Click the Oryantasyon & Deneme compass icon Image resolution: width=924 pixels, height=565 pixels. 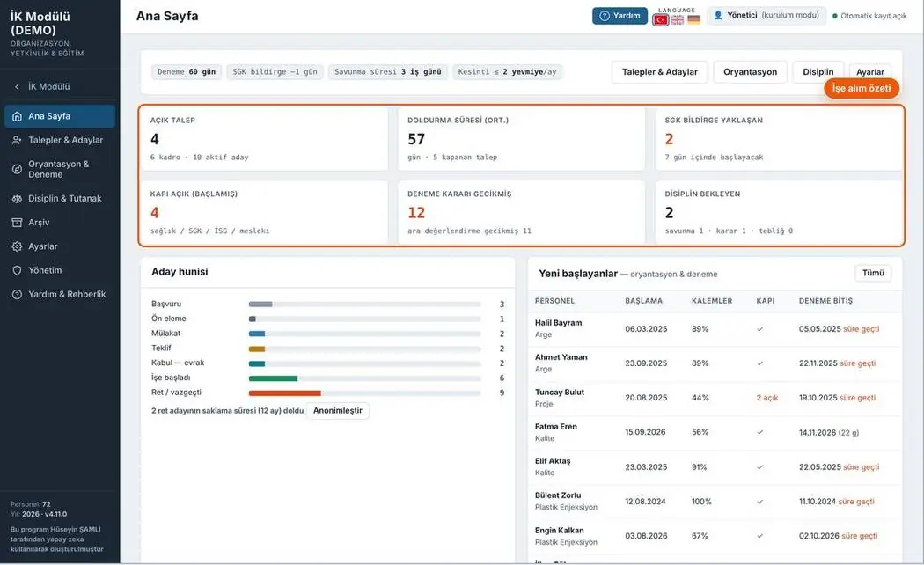(17, 169)
